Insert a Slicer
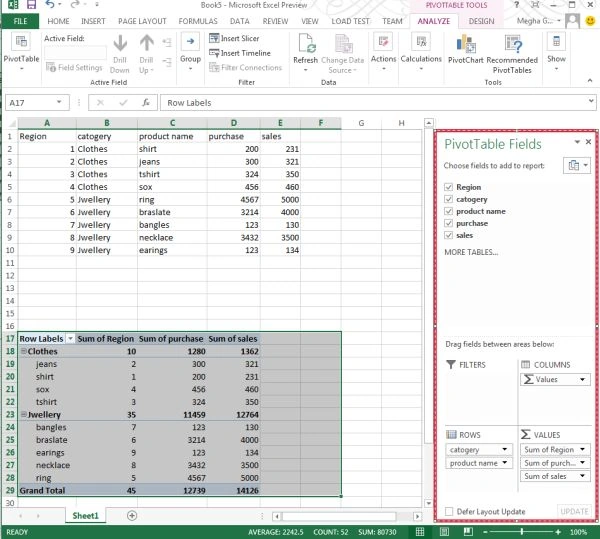This screenshot has width=600, height=539. [234, 38]
